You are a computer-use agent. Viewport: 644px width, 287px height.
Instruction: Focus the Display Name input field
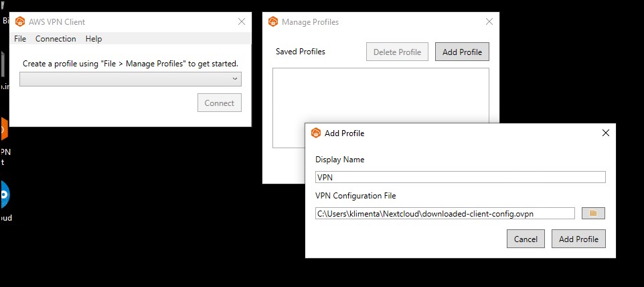click(461, 177)
